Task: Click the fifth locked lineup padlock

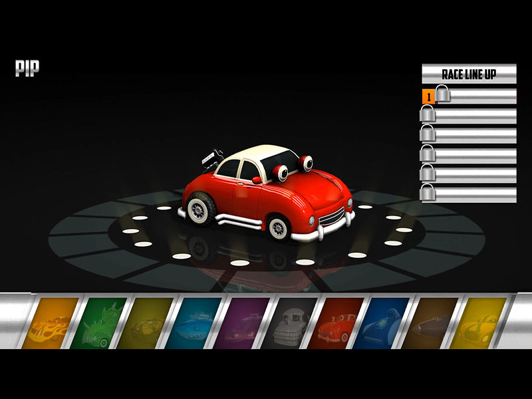Action: click(428, 173)
